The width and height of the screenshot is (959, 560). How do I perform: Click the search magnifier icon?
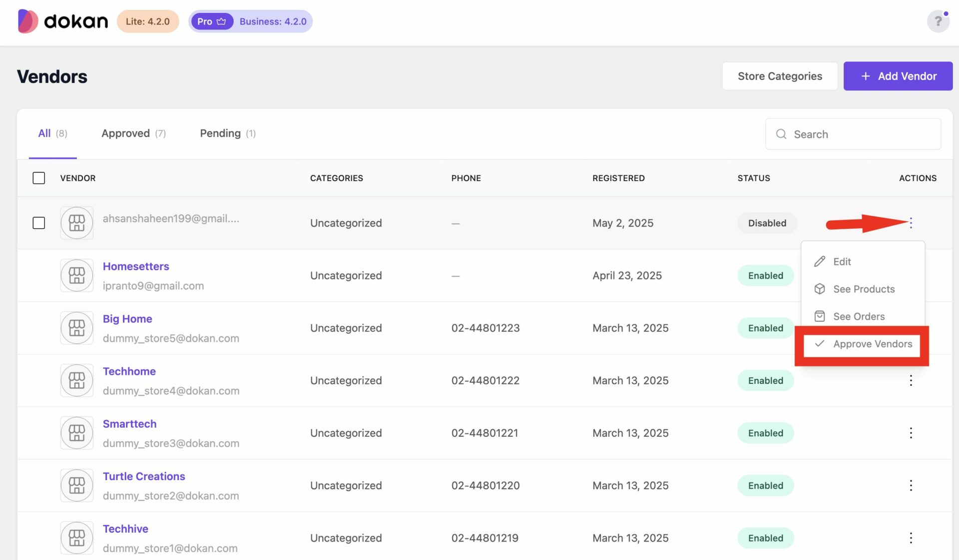(781, 134)
